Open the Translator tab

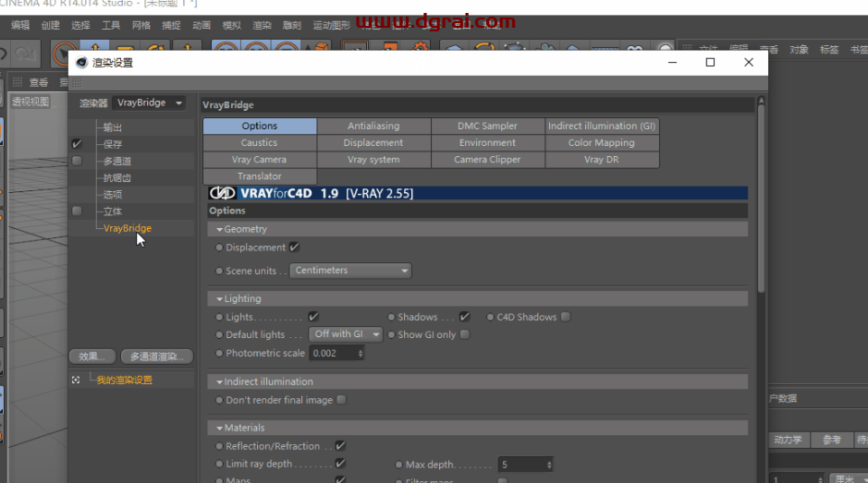point(260,176)
